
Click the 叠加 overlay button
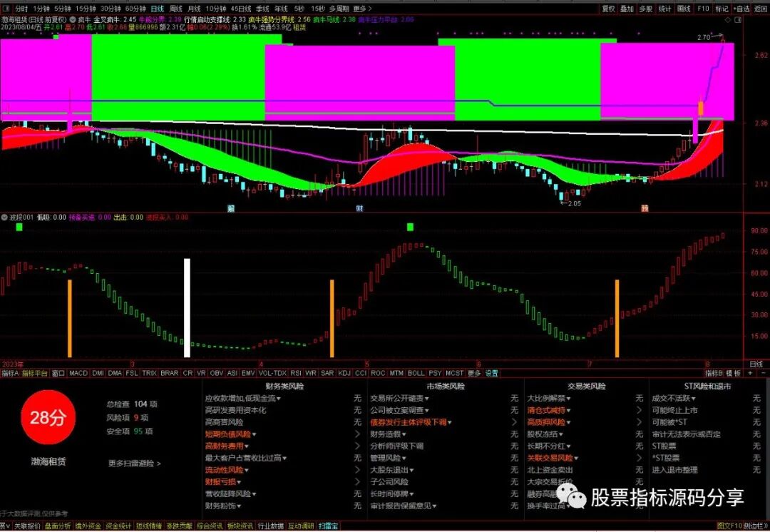click(x=627, y=9)
